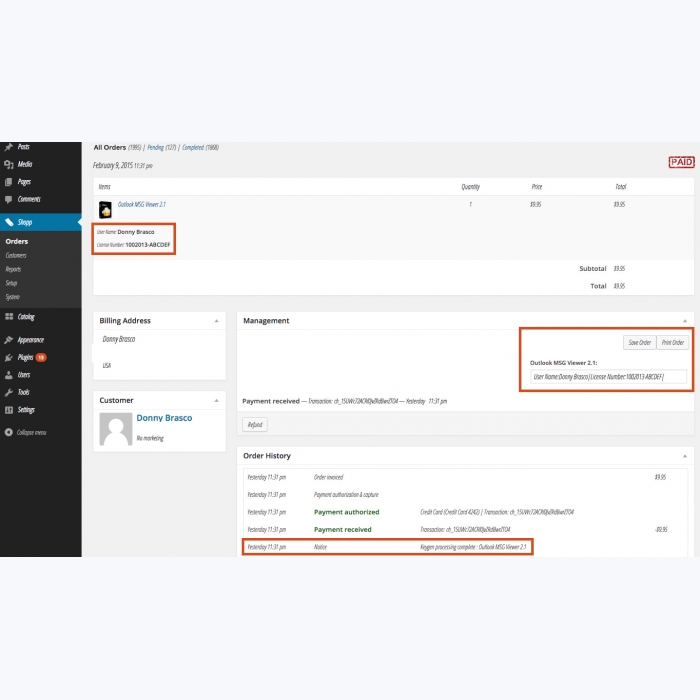Click the order date February 9, 2015
Image resolution: width=700 pixels, height=700 pixels.
pyautogui.click(x=123, y=166)
